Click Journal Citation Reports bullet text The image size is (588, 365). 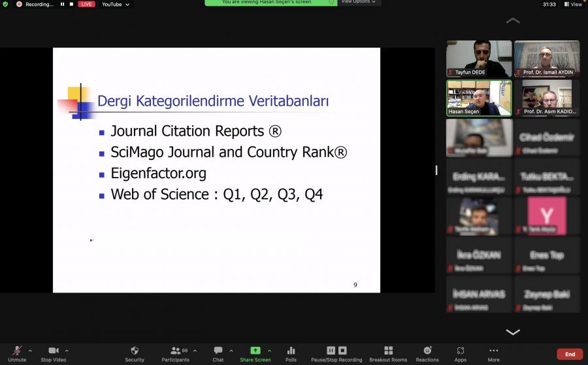click(196, 131)
